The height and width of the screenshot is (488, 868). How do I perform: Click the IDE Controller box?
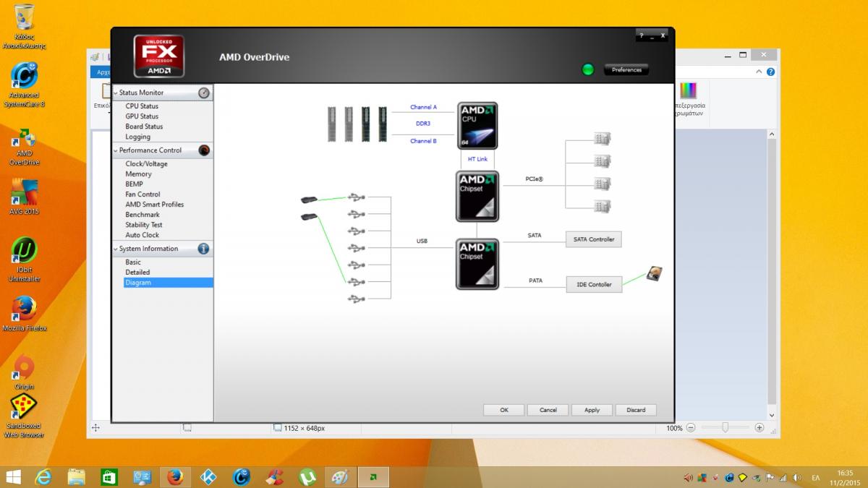coord(594,285)
